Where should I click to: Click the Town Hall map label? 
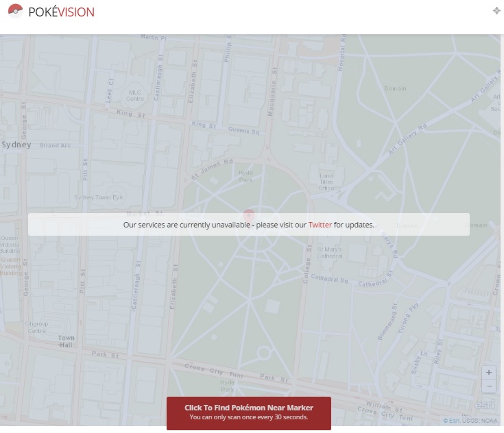[x=67, y=341]
